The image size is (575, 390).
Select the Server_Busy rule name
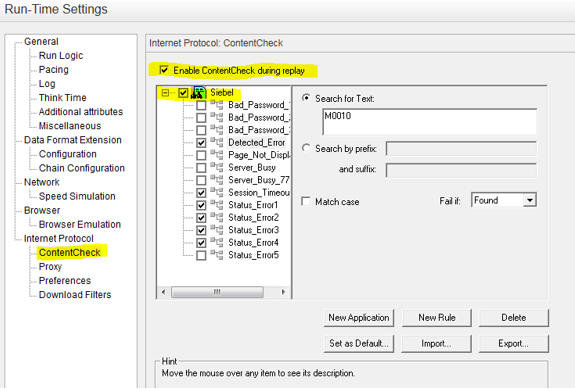252,168
